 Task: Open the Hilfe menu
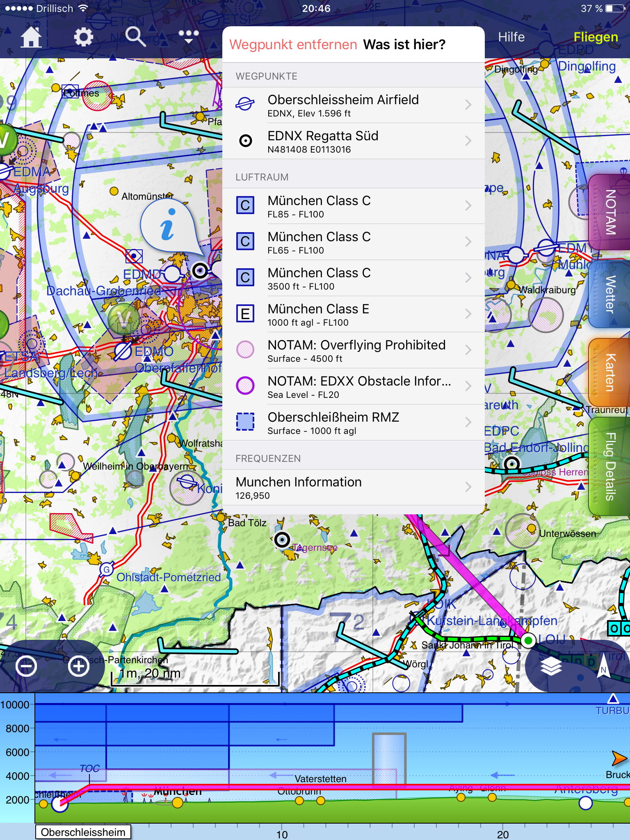tap(511, 37)
